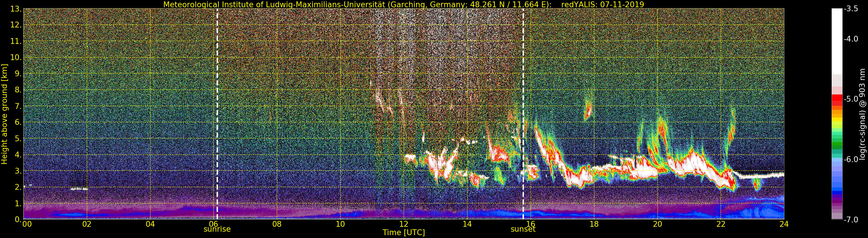Click the colorbar tick label '-5.0'
Screen dimensions: 868x238
[x=850, y=99]
